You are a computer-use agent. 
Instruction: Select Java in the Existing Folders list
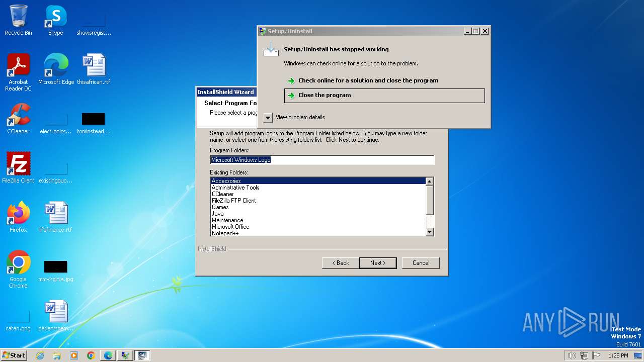(x=318, y=214)
